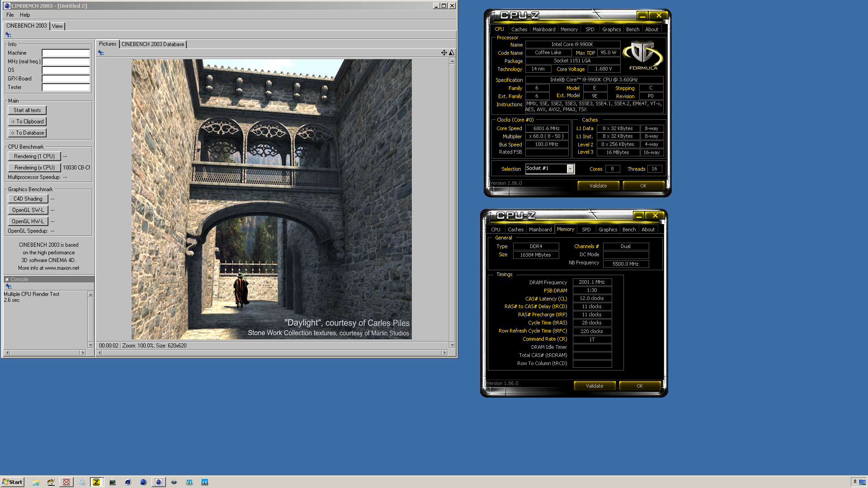This screenshot has height=488, width=868.
Task: Click the second blue sphere taskbar icon
Action: click(143, 482)
